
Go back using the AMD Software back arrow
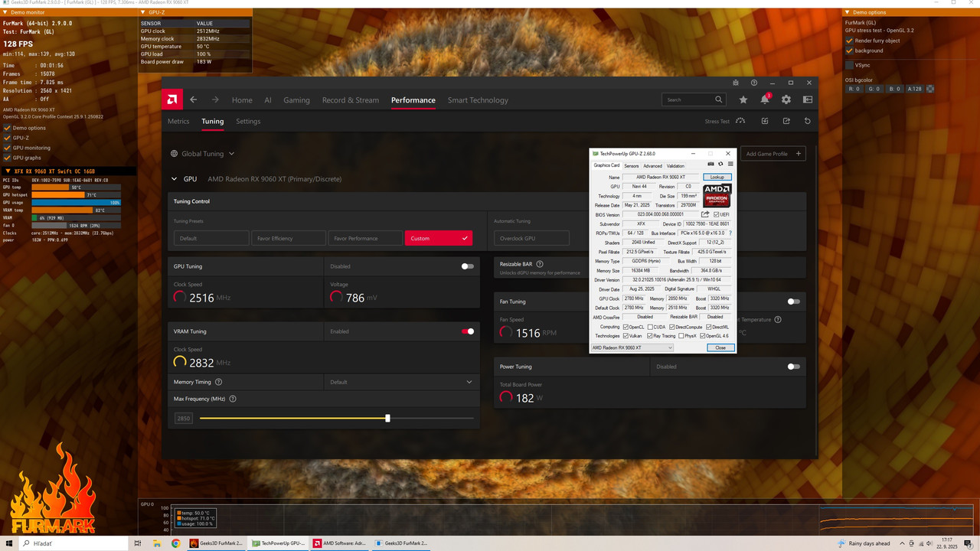[x=194, y=99]
